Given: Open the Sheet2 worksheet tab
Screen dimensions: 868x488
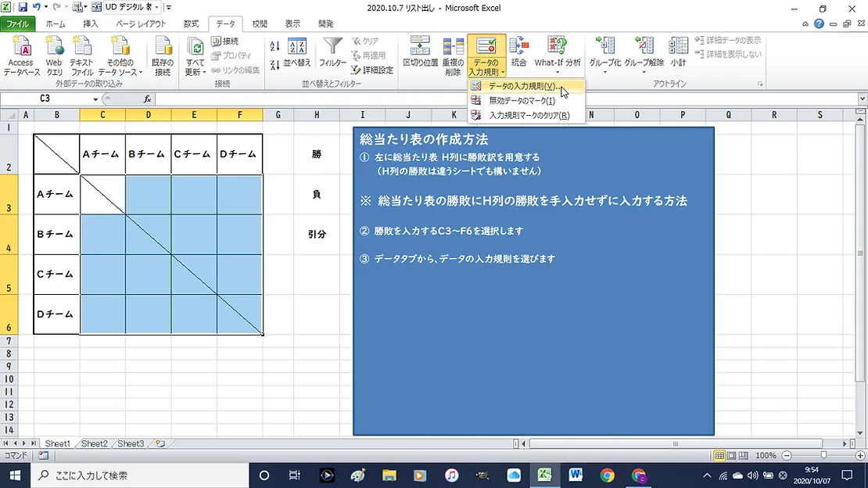Looking at the screenshot, I should 95,443.
